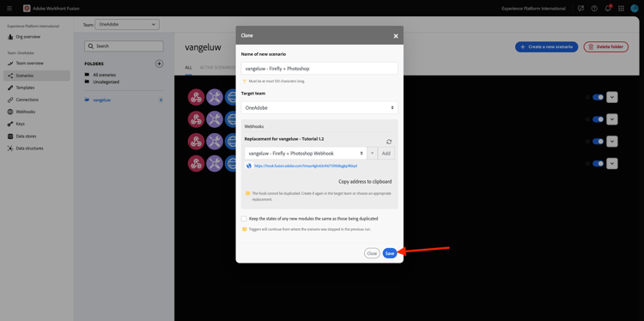Edit the Name of new scenario field

[319, 69]
